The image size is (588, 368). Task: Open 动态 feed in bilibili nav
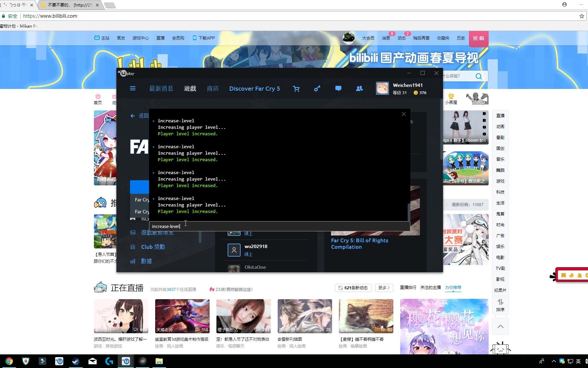[402, 38]
